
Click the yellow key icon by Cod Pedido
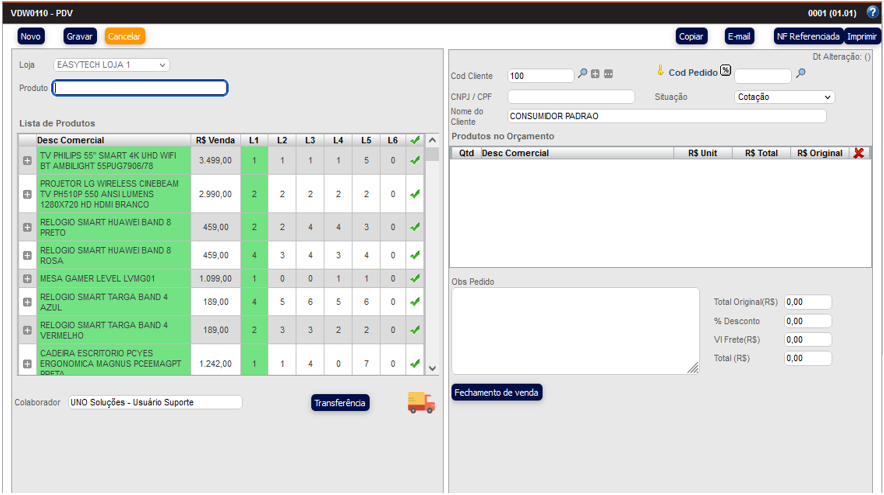pos(660,71)
